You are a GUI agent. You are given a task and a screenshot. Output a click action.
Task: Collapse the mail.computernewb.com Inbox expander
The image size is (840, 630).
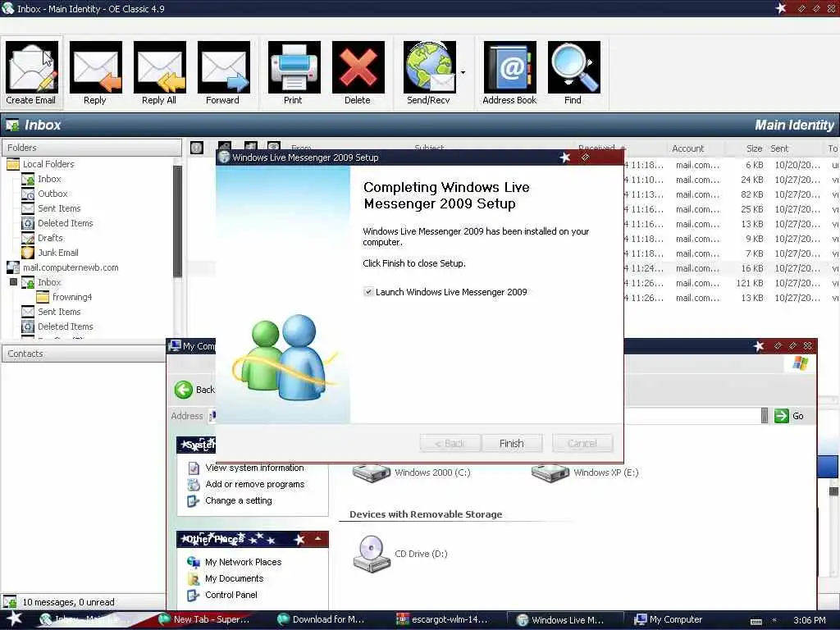13,282
